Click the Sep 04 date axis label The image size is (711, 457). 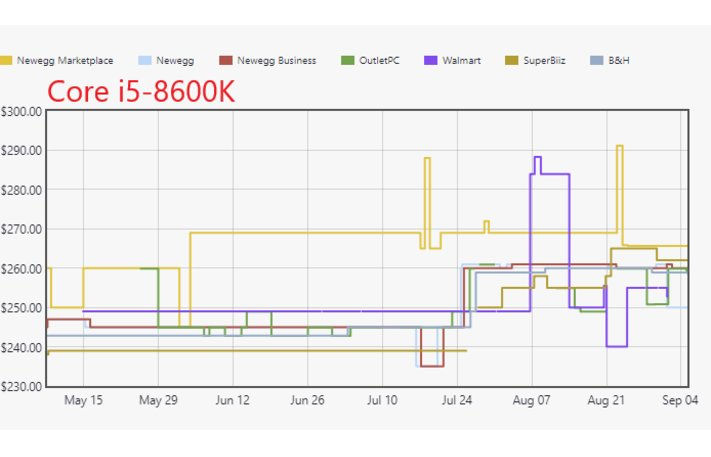pyautogui.click(x=681, y=400)
